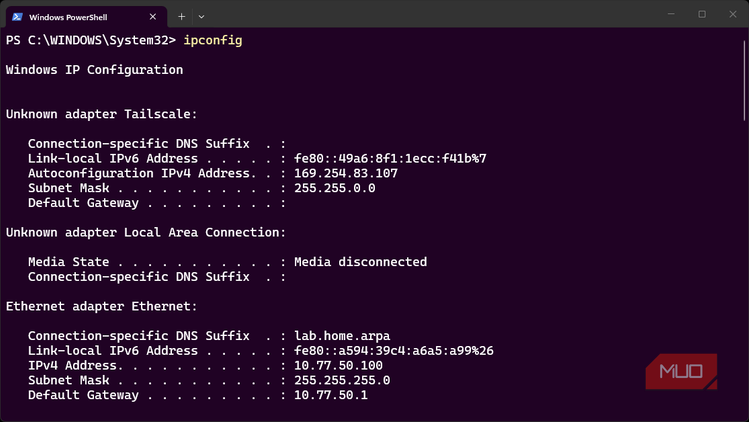Click the Tailscale link-local IPv6 address
This screenshot has width=749, height=422.
[390, 159]
